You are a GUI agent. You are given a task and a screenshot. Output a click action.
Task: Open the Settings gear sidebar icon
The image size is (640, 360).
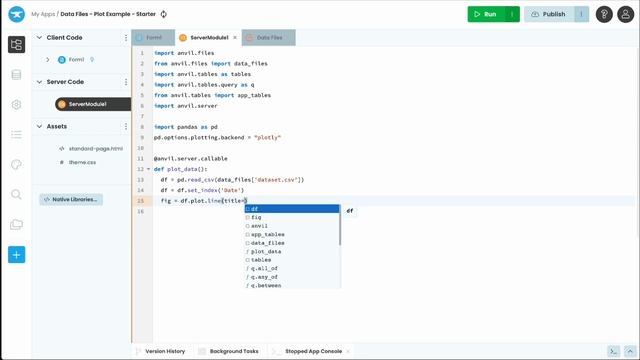[16, 104]
